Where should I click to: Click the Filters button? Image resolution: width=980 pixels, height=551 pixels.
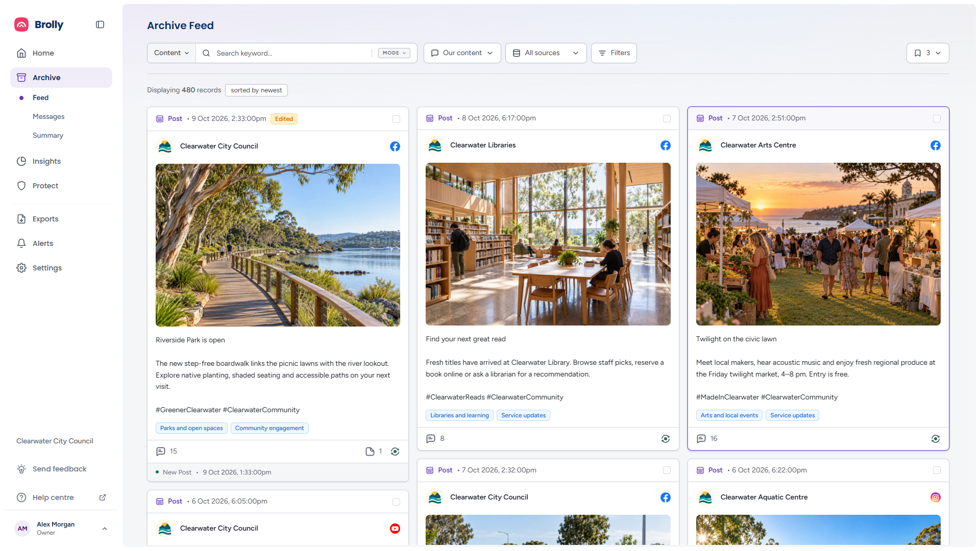(x=614, y=53)
